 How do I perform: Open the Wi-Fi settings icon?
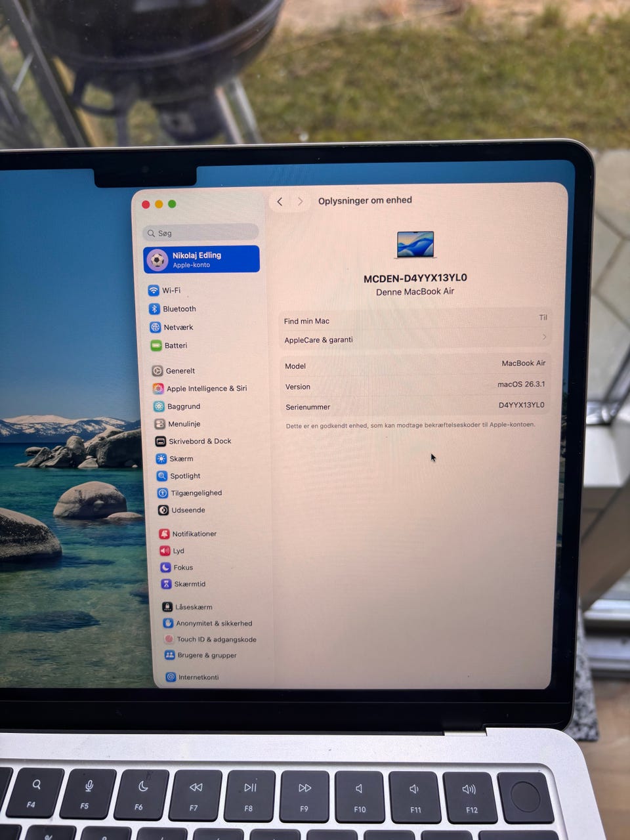(x=154, y=290)
